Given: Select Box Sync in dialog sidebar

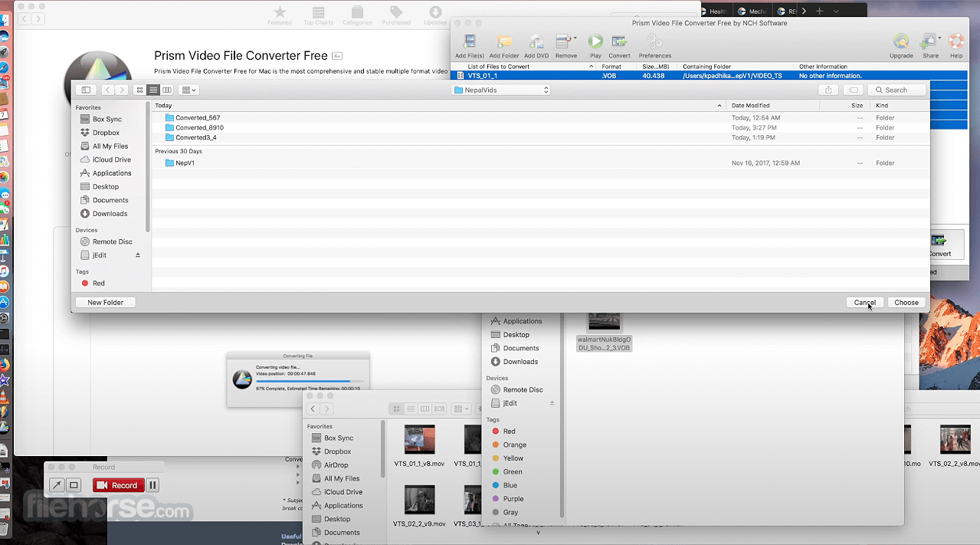Looking at the screenshot, I should pyautogui.click(x=107, y=119).
